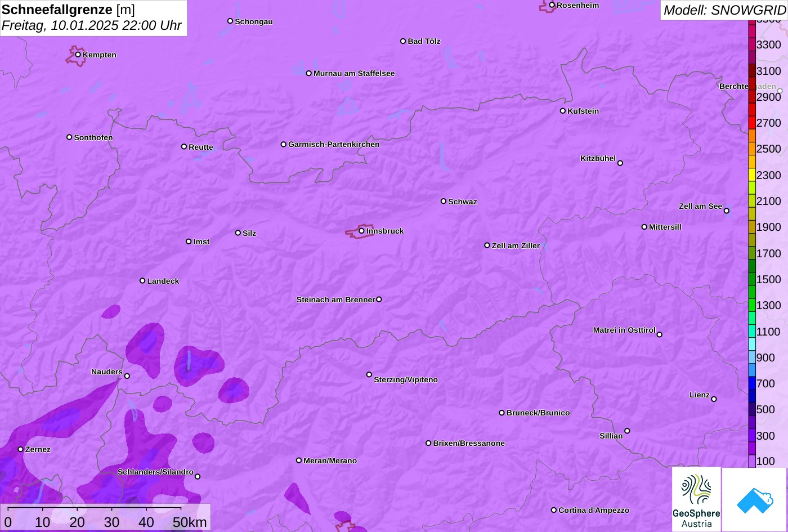Click the Zell am See marker dot
The height and width of the screenshot is (532, 788).
(727, 211)
